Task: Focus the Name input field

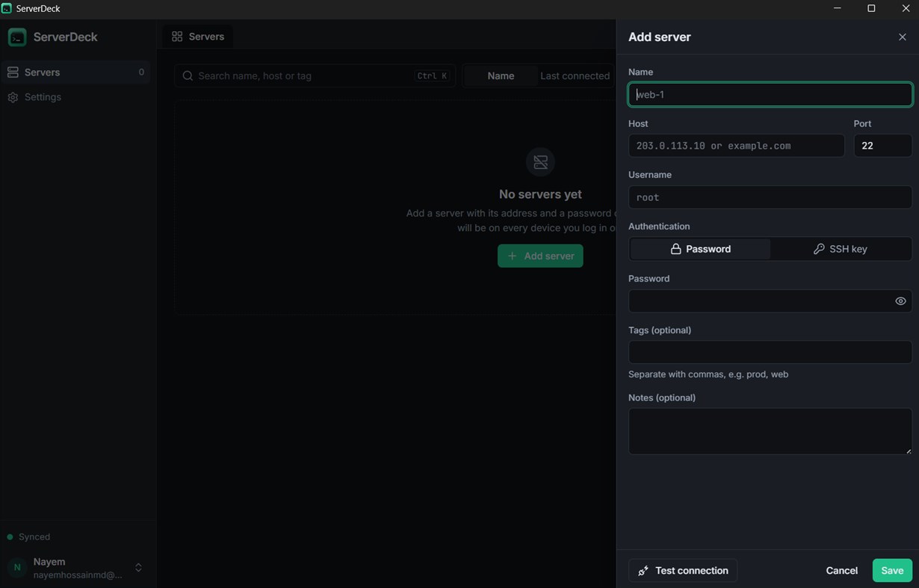Action: click(x=770, y=94)
